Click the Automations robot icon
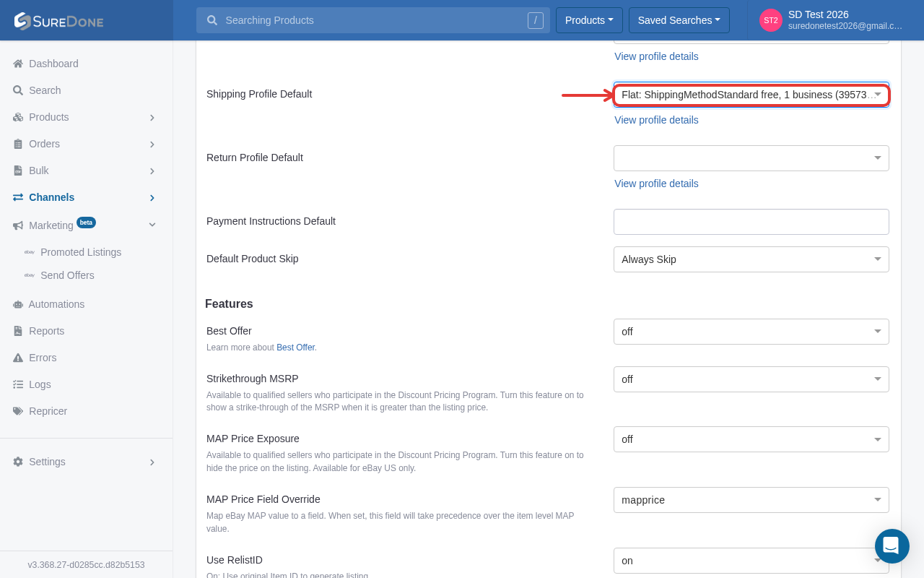 [18, 304]
